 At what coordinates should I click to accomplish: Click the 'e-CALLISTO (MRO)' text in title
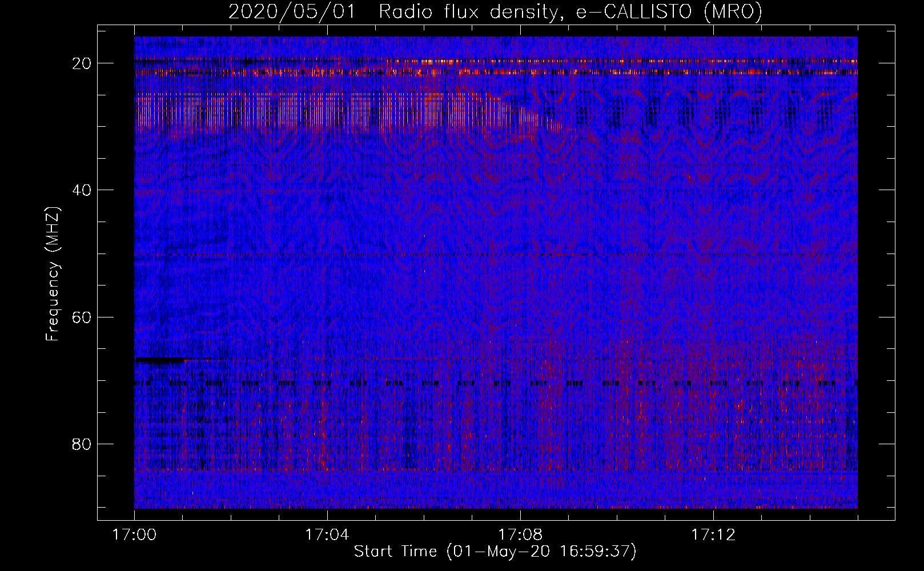[669, 11]
